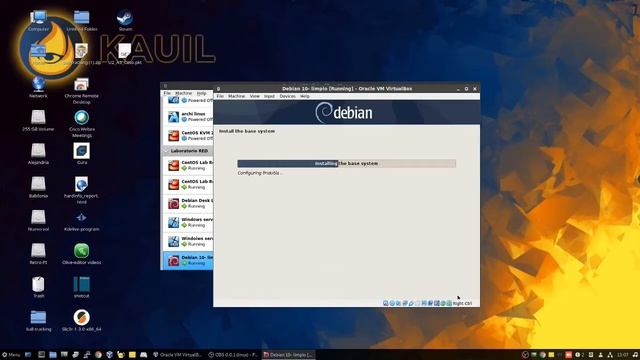Collapse the Laboratorio RED group
The height and width of the screenshot is (360, 640).
(167, 151)
